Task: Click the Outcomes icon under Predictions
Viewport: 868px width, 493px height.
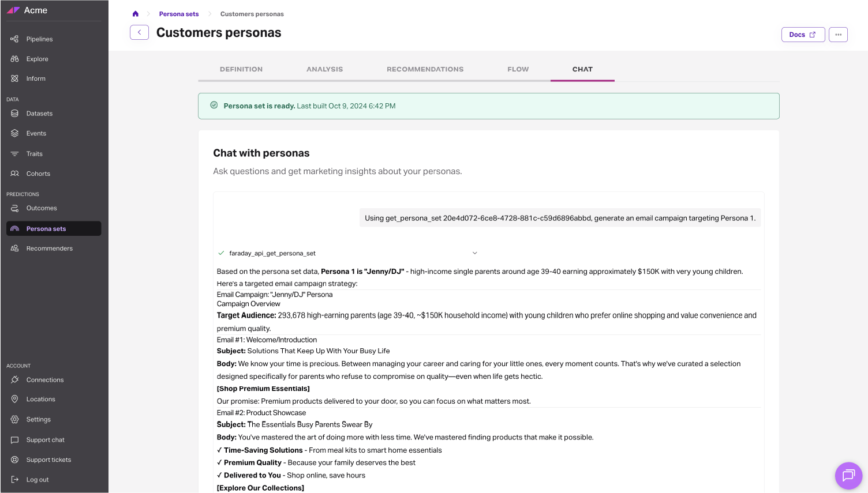Action: [x=14, y=208]
